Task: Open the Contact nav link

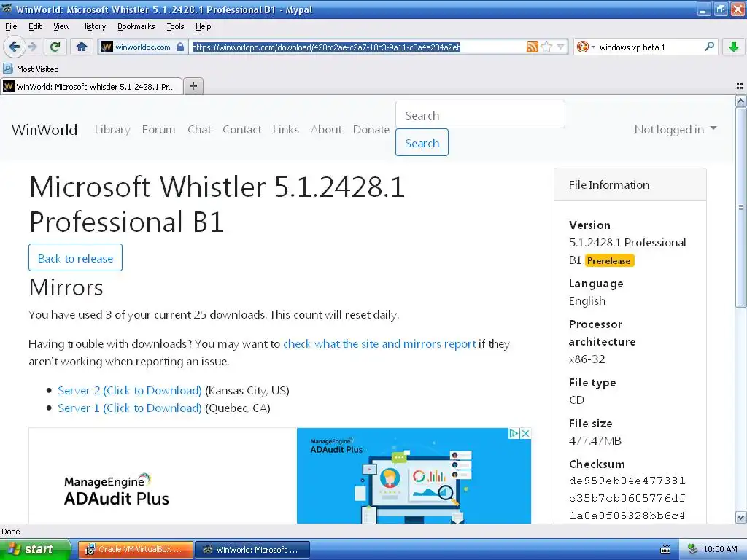Action: [242, 130]
